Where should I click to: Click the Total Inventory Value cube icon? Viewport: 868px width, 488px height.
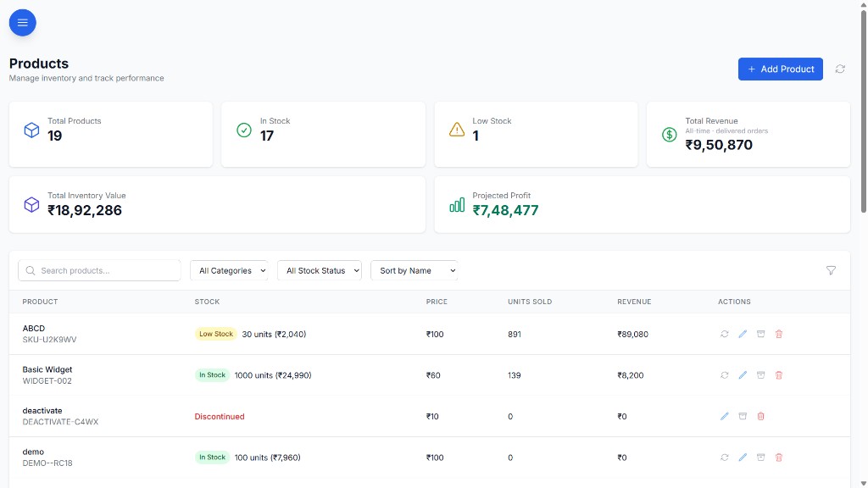point(31,205)
